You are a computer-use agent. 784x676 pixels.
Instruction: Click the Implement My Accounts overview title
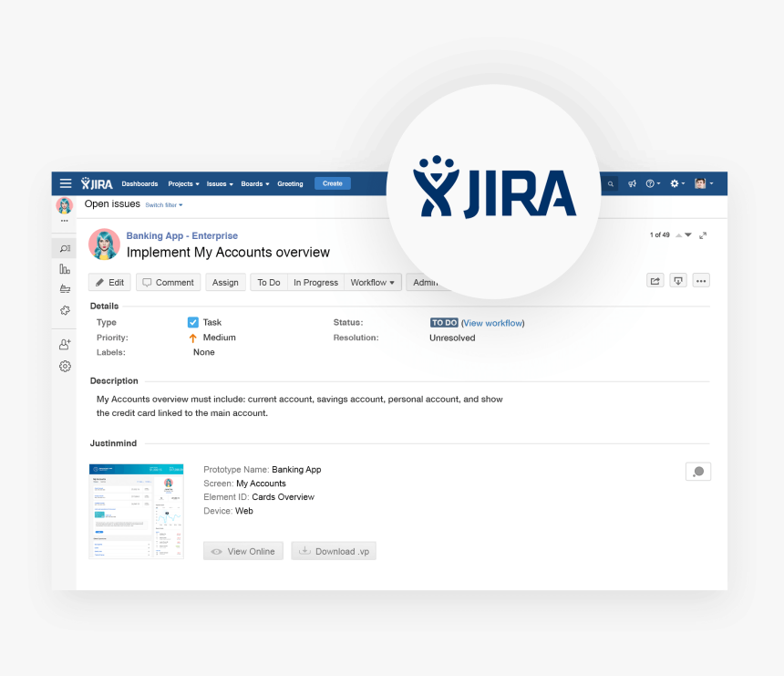(228, 252)
